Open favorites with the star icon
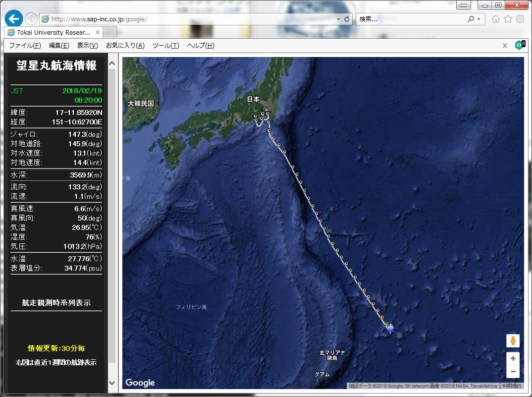 (508, 19)
